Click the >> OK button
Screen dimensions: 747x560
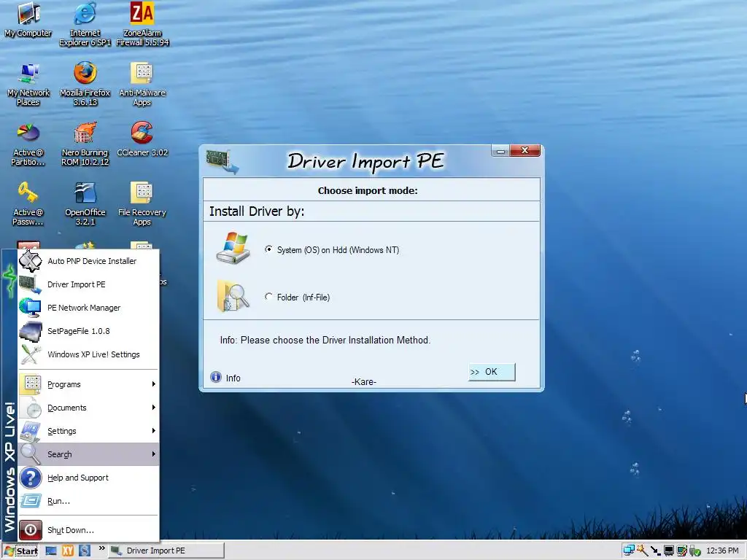tap(492, 372)
